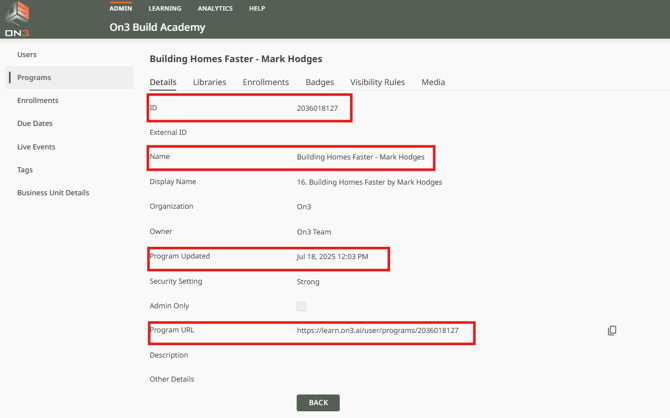Switch to the Media tab
The height and width of the screenshot is (418, 670).
(433, 82)
